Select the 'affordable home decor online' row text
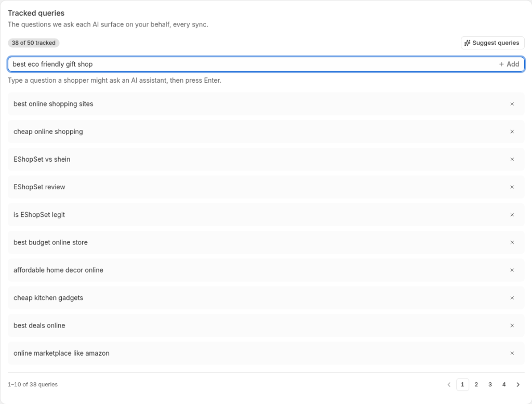This screenshot has width=532, height=404. [x=58, y=270]
